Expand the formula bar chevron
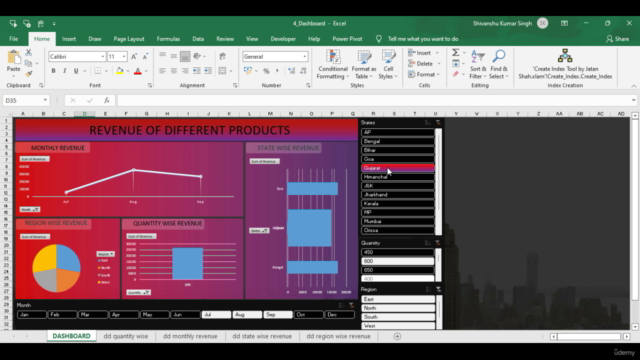The width and height of the screenshot is (640, 360). click(633, 100)
